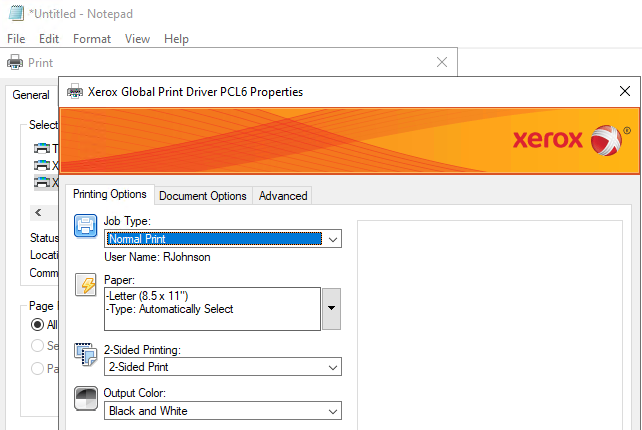Click the Paper summary text box
Screen dimensions: 642x430
212,309
